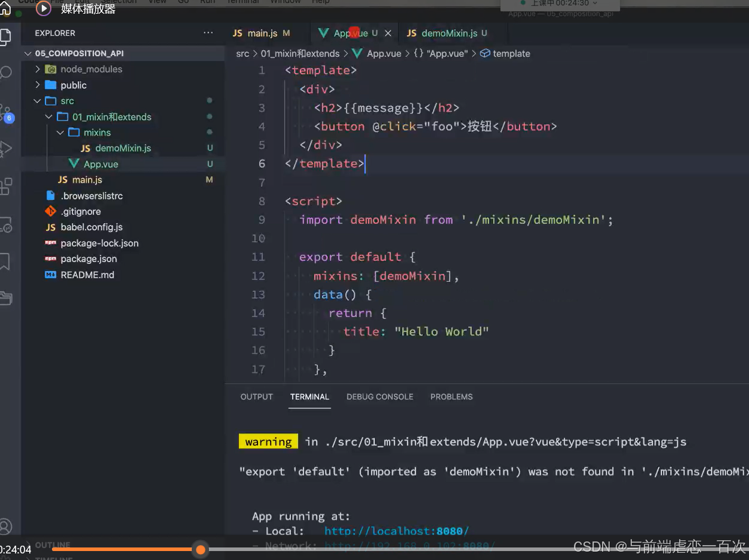
Task: Open the localhost:8080 link in terminal
Action: pos(397,531)
